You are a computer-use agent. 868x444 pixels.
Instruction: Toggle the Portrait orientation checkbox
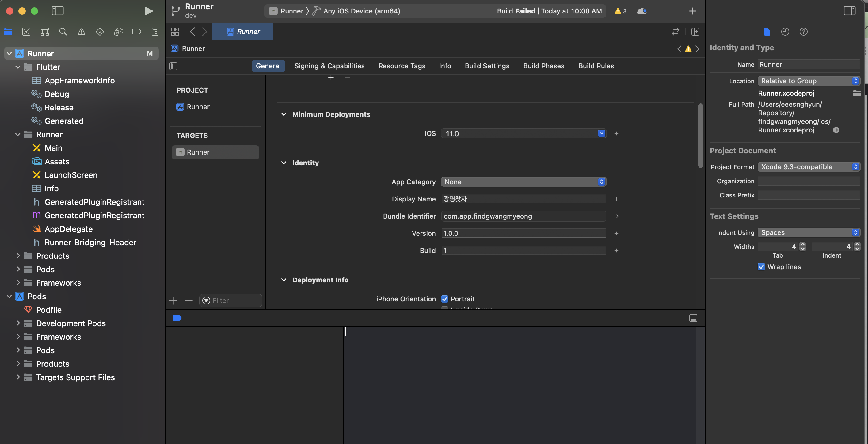point(444,299)
